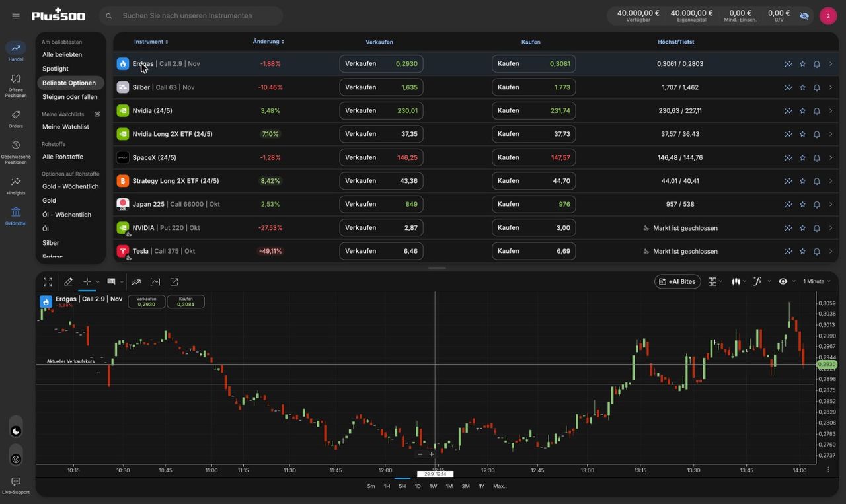Viewport: 846px width, 504px height.
Task: Sort the table by the Änderung column
Action: tap(268, 42)
